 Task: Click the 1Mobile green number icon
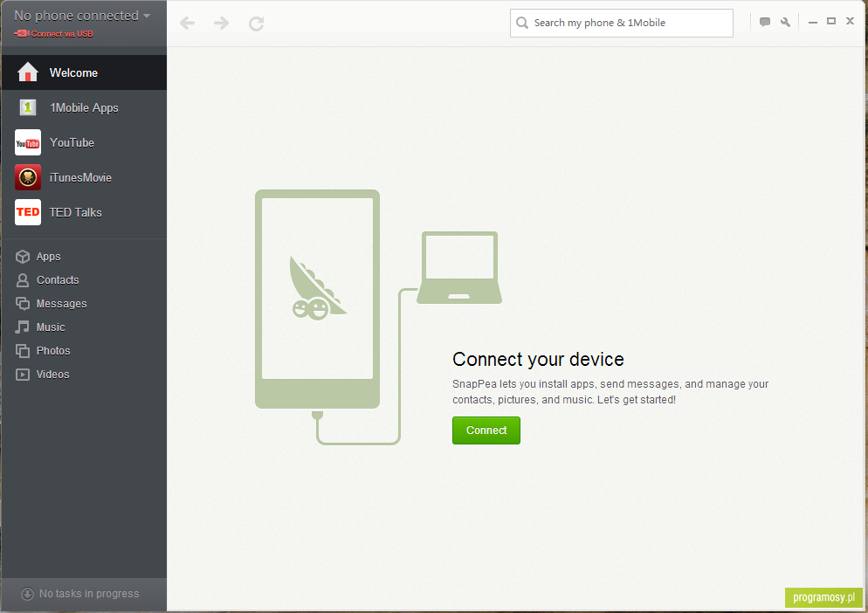pyautogui.click(x=28, y=107)
